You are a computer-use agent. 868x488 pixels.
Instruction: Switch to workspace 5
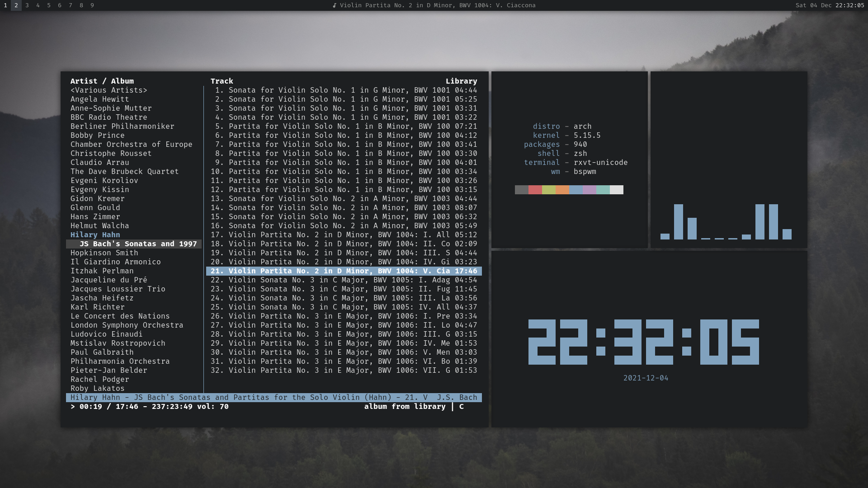click(49, 5)
